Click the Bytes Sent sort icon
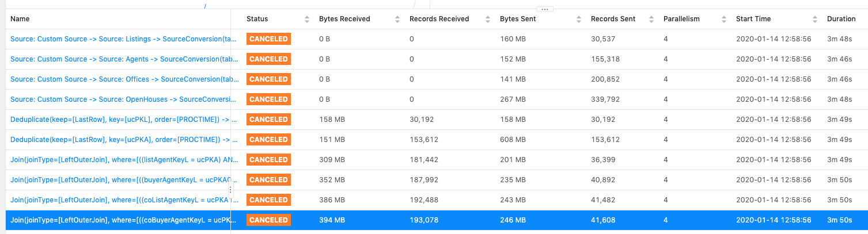Screen dimensions: 868x234 click(x=579, y=19)
